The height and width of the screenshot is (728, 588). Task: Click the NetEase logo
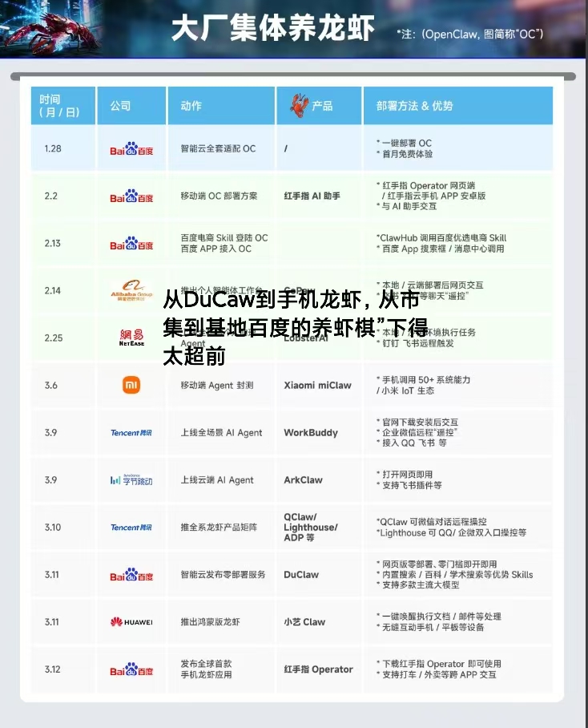point(131,338)
